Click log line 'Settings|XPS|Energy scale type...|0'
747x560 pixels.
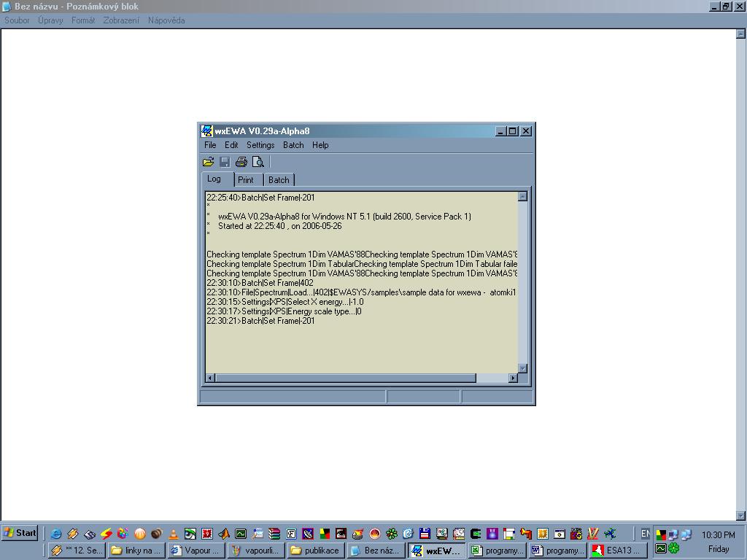pos(284,311)
